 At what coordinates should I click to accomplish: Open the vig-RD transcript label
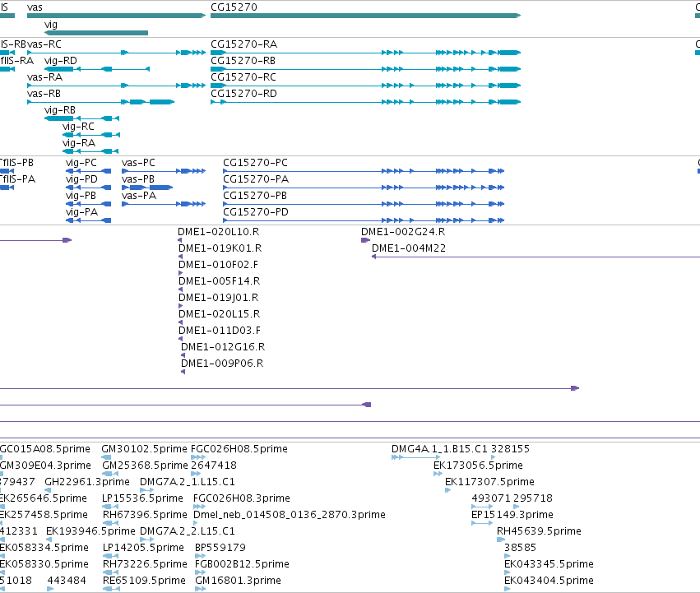61,61
